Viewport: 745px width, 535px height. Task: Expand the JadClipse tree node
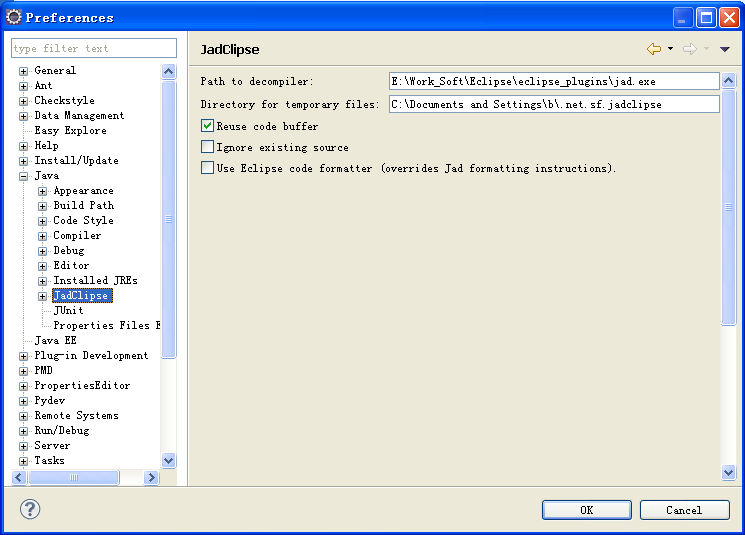[43, 296]
